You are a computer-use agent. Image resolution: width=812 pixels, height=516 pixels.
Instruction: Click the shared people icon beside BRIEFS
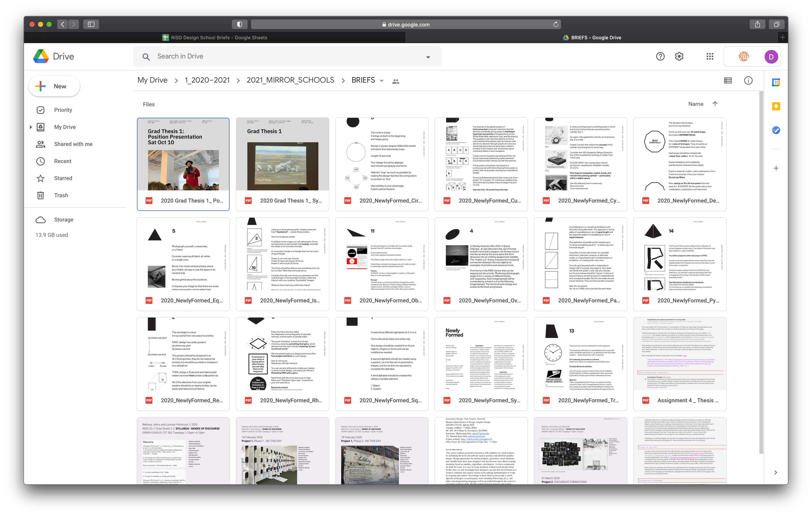pyautogui.click(x=396, y=81)
